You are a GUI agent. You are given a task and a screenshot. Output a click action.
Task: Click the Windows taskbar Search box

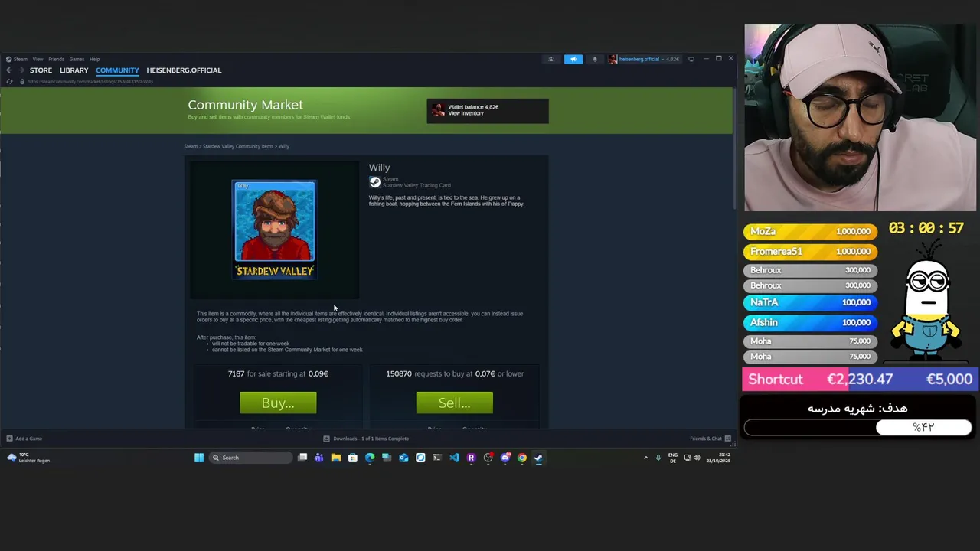tap(250, 458)
